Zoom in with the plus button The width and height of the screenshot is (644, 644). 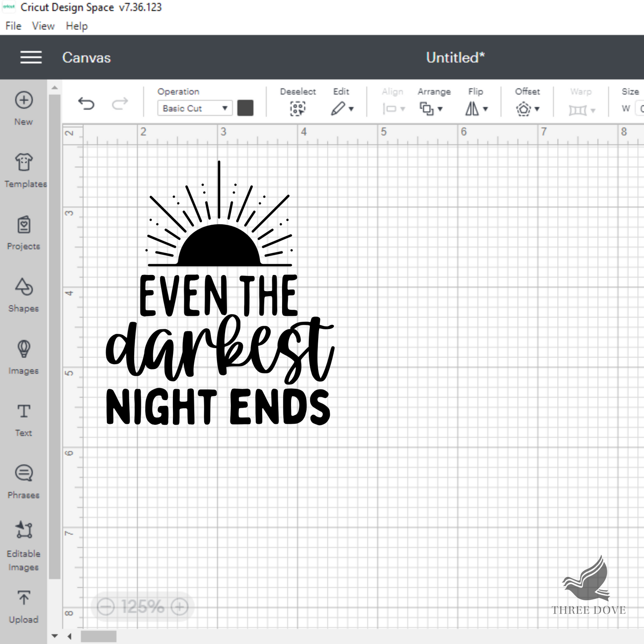[180, 607]
